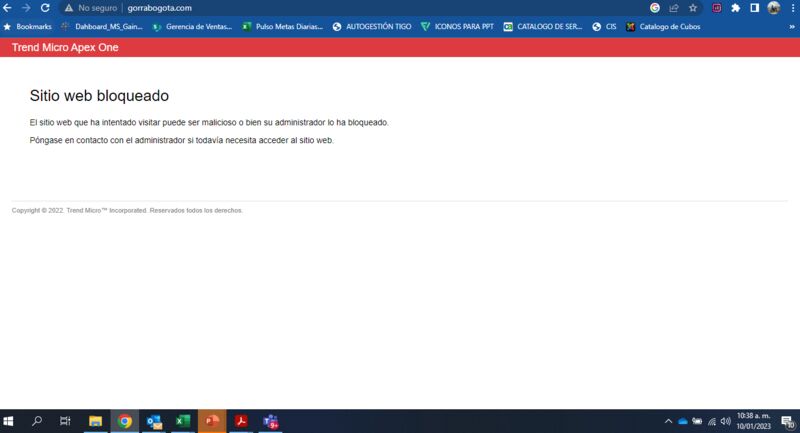Open the Chrome profile avatar
The height and width of the screenshot is (433, 800).
[x=774, y=8]
